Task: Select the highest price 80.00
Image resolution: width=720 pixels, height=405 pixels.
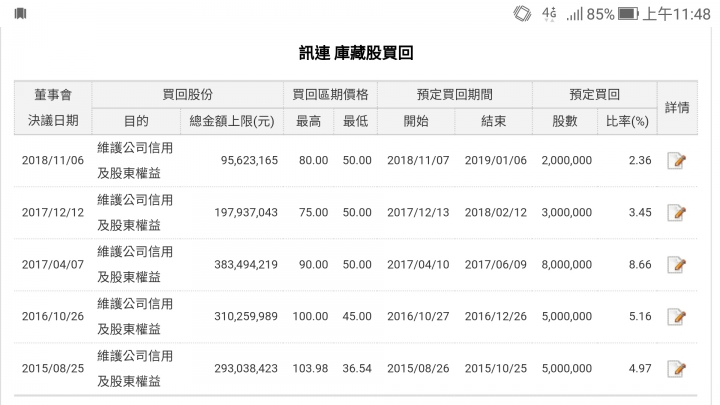Action: coord(314,160)
